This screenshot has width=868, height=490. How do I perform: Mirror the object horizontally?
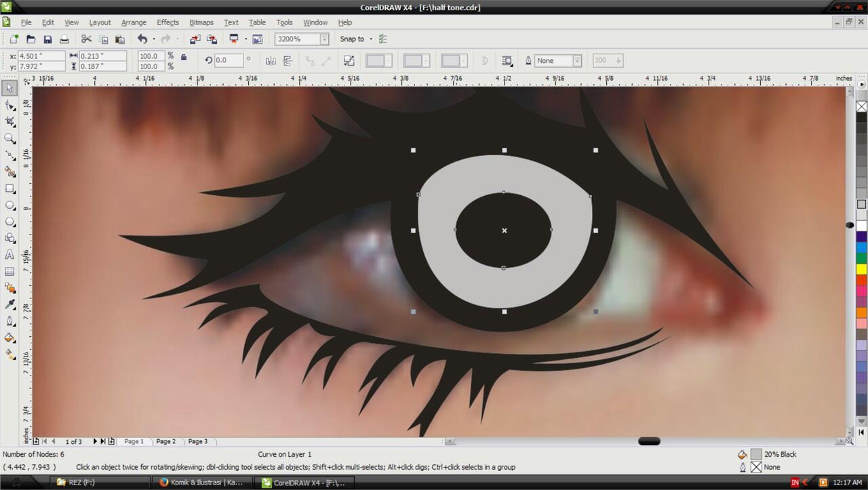pyautogui.click(x=271, y=61)
